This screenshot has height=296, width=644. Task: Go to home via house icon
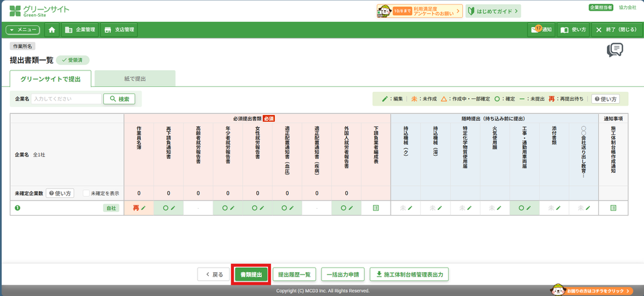pos(52,30)
